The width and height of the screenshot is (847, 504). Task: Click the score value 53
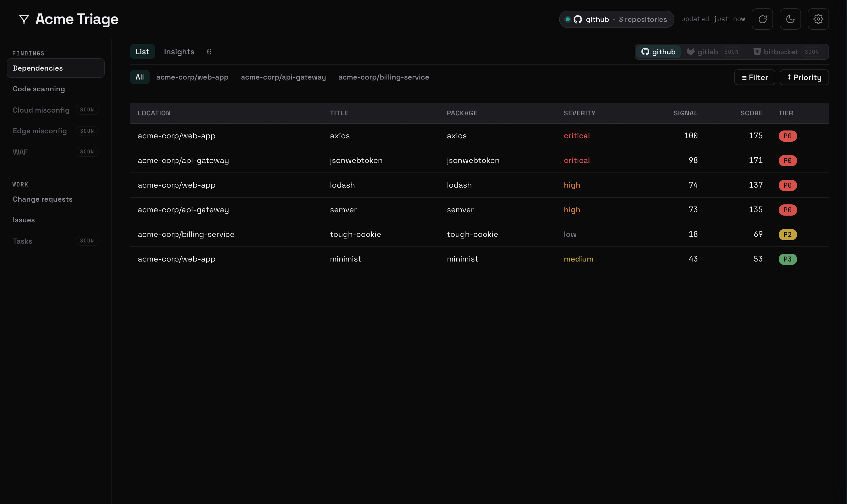tap(758, 259)
